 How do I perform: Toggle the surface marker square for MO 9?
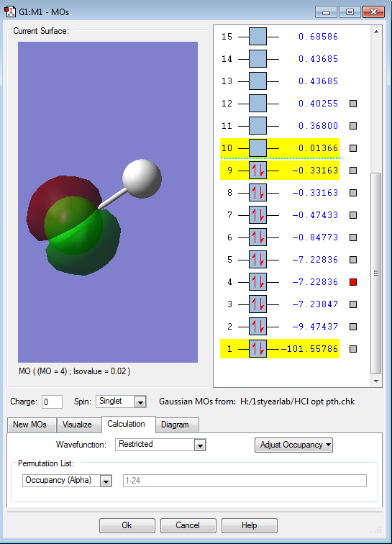tap(353, 171)
